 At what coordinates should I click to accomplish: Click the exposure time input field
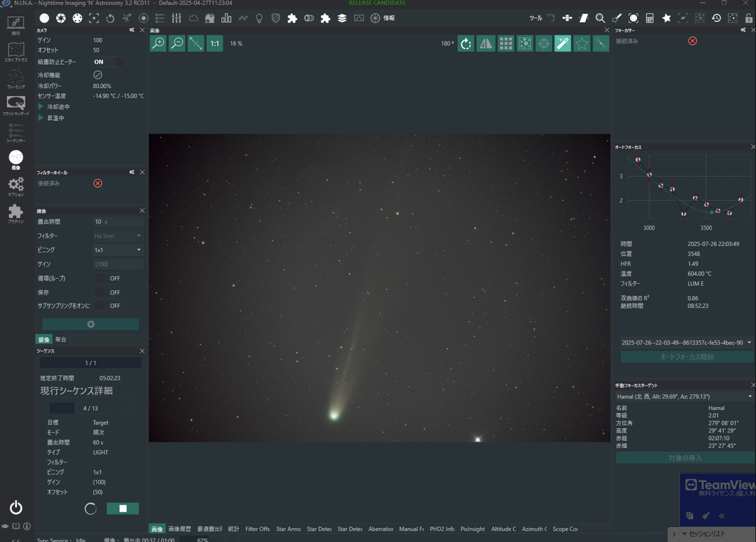coord(118,222)
